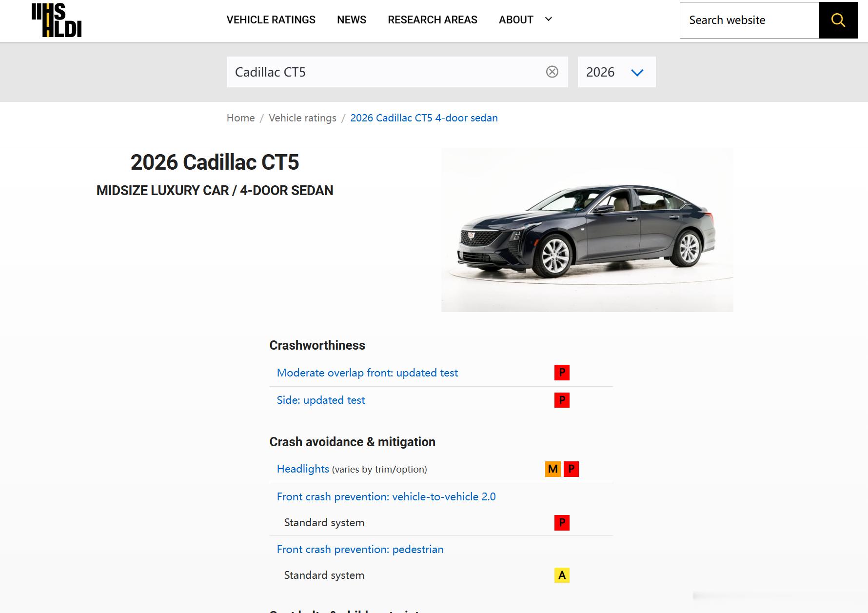868x613 pixels.
Task: Open Research Areas menu item
Action: (x=433, y=20)
